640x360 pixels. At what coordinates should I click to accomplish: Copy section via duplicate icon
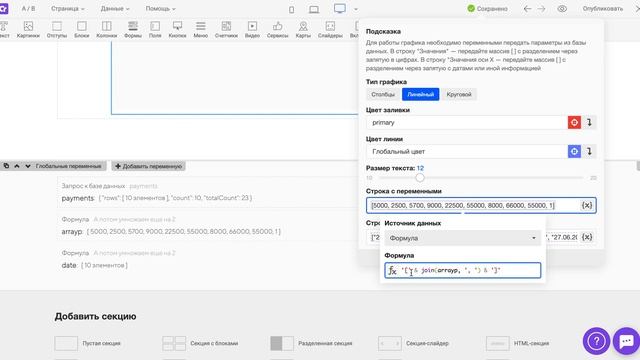(x=6, y=166)
